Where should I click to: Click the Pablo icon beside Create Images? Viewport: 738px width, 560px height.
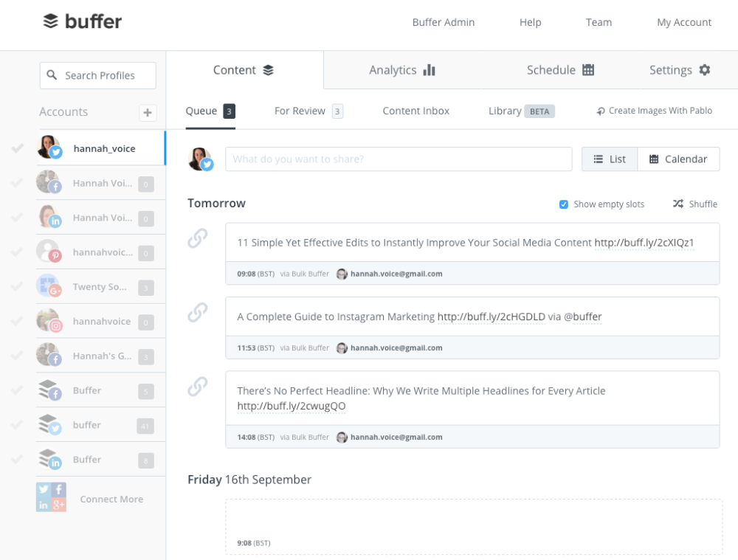(x=601, y=111)
